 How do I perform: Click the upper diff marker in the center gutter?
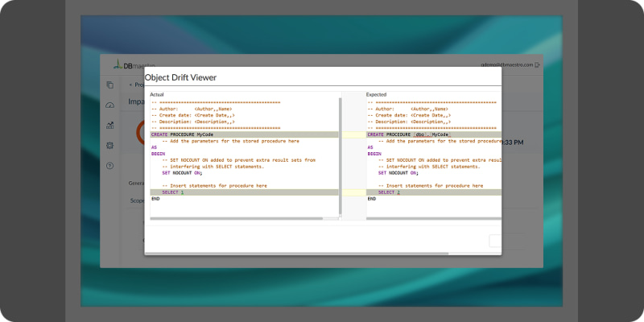353,134
